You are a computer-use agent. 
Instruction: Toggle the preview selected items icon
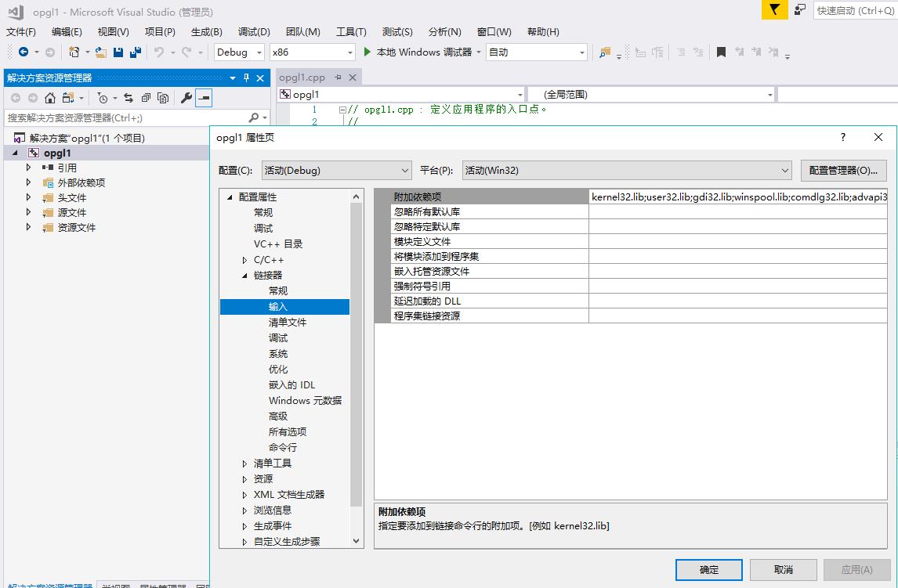[x=204, y=98]
